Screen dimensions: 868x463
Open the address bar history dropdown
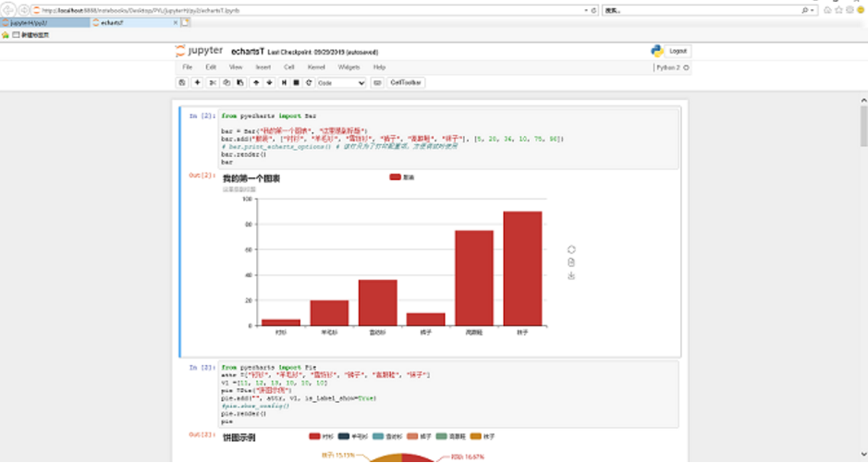[586, 10]
